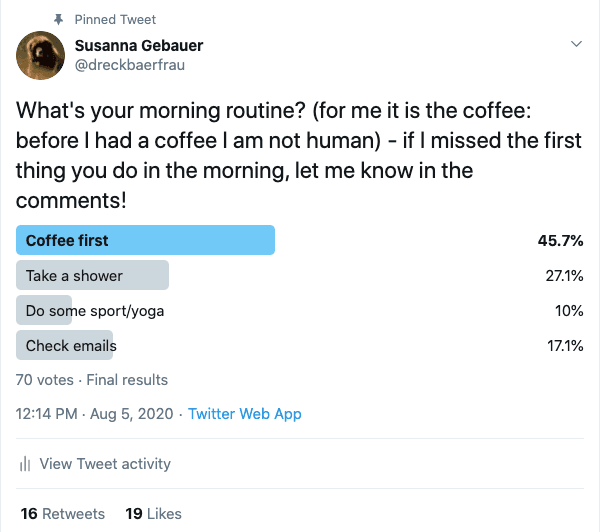Open the Susanna Gebauer display name
Viewport: 600px width, 532px height.
tap(139, 46)
